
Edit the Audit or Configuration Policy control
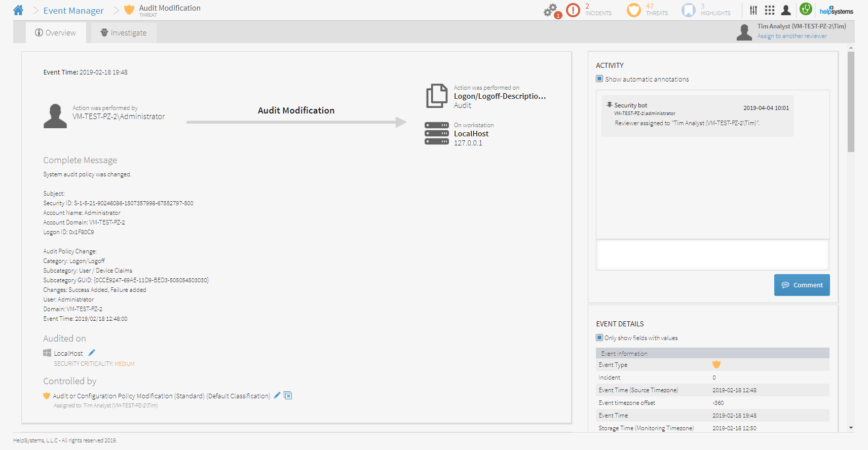coord(277,395)
